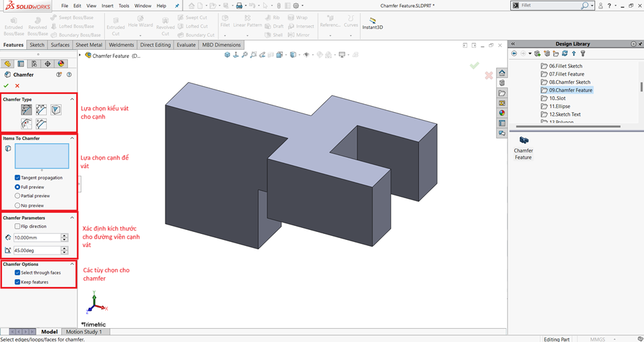Open Section View icon in heads-up toolbar

(271, 54)
